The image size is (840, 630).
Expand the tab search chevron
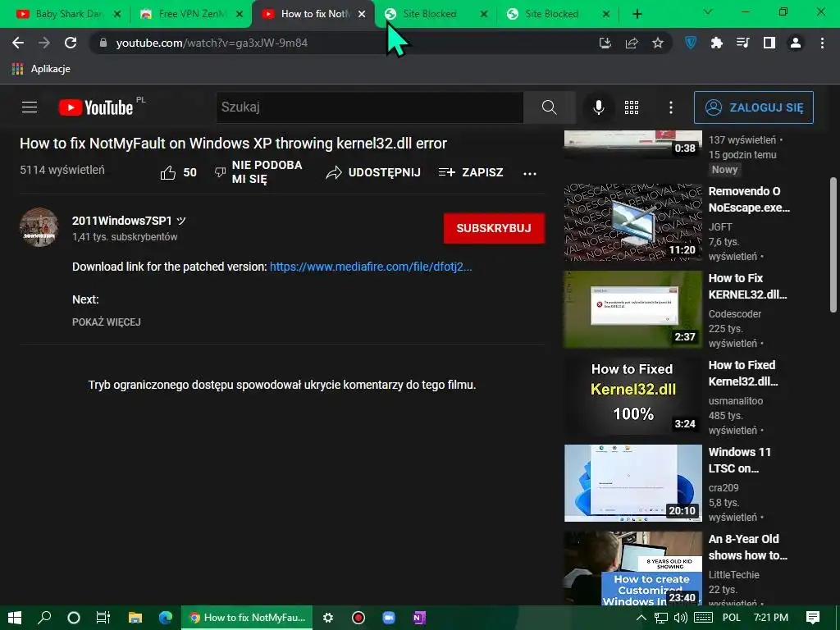pos(708,11)
